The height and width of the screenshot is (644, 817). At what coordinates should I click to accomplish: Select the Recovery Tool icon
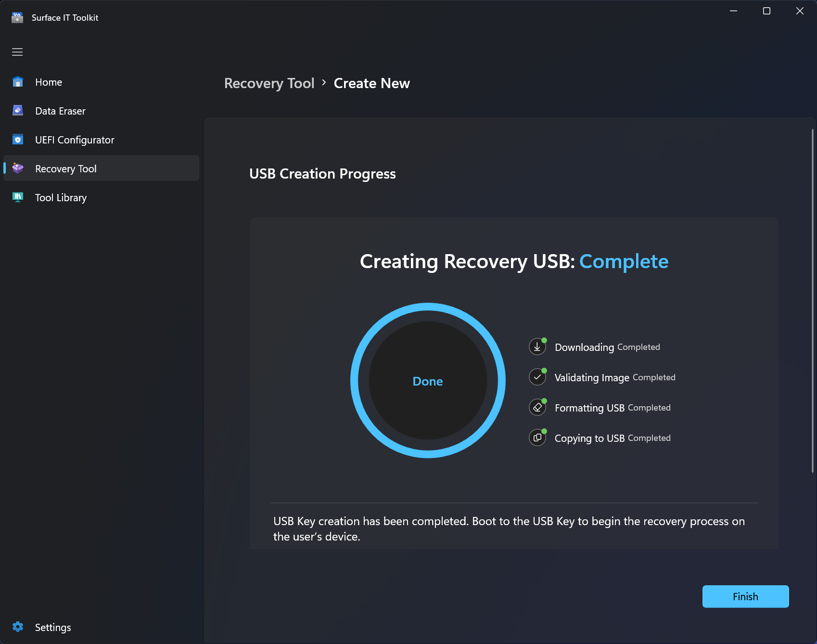tap(17, 168)
